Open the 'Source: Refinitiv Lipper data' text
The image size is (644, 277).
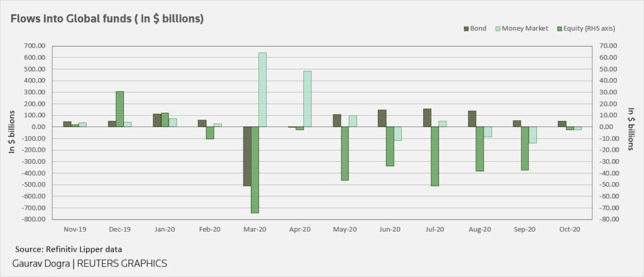coord(65,249)
